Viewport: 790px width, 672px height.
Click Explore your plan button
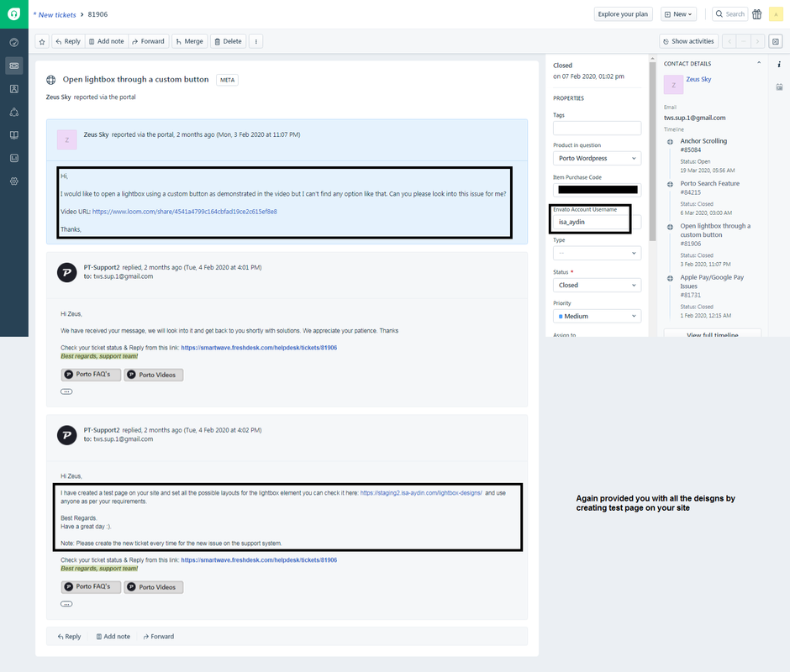click(x=623, y=14)
